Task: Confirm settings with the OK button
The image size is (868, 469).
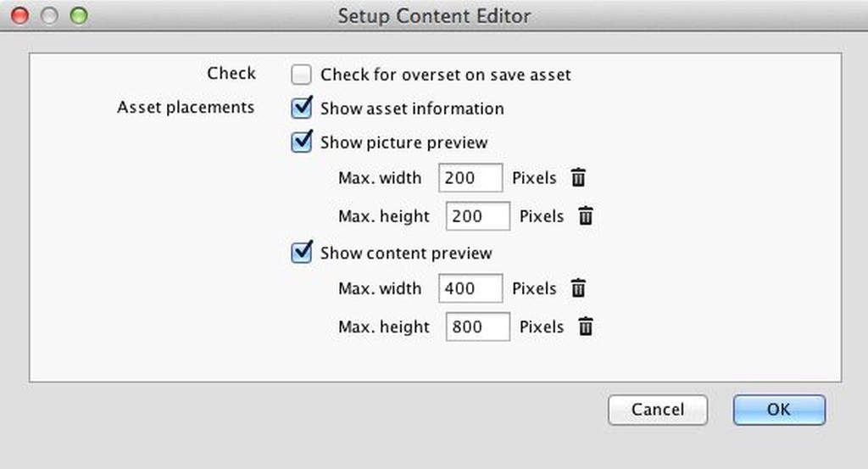Action: 778,410
